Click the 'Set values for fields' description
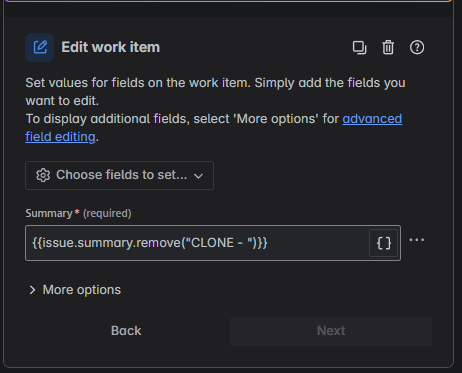The width and height of the screenshot is (462, 373). 215,92
